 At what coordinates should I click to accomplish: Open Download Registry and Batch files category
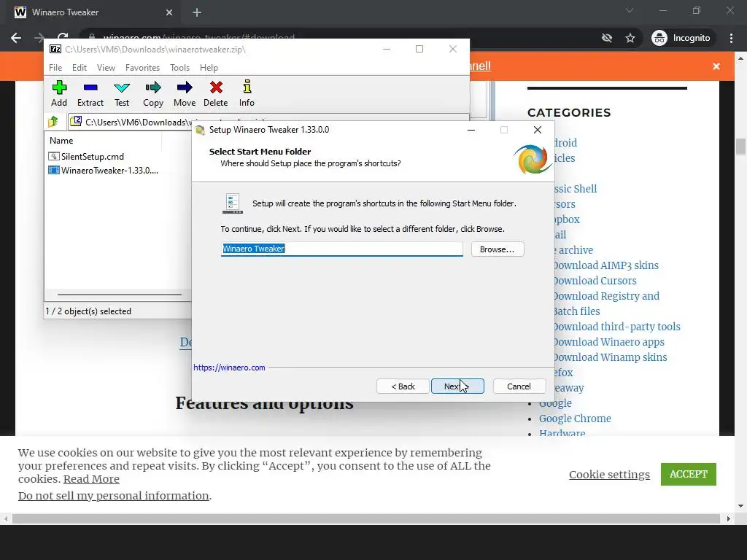click(x=606, y=303)
